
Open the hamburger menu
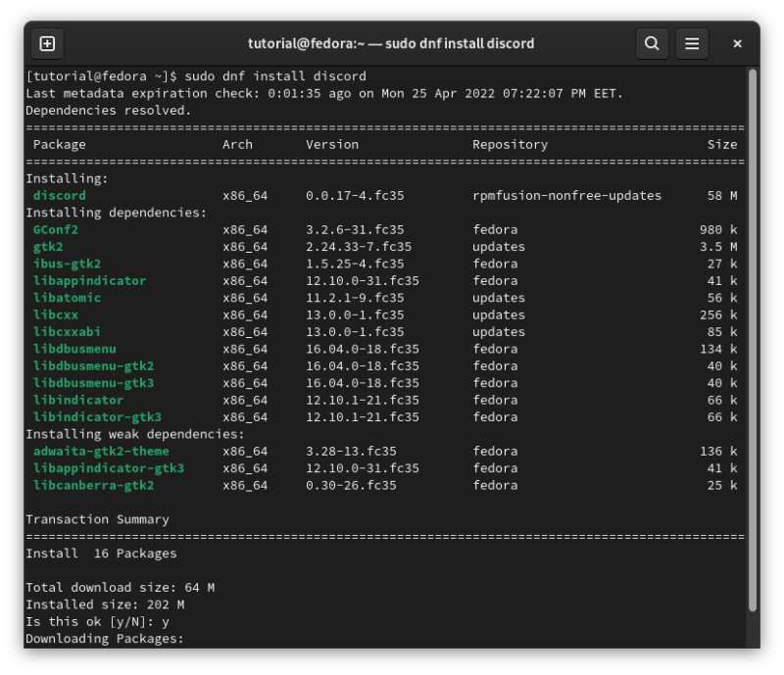(692, 43)
